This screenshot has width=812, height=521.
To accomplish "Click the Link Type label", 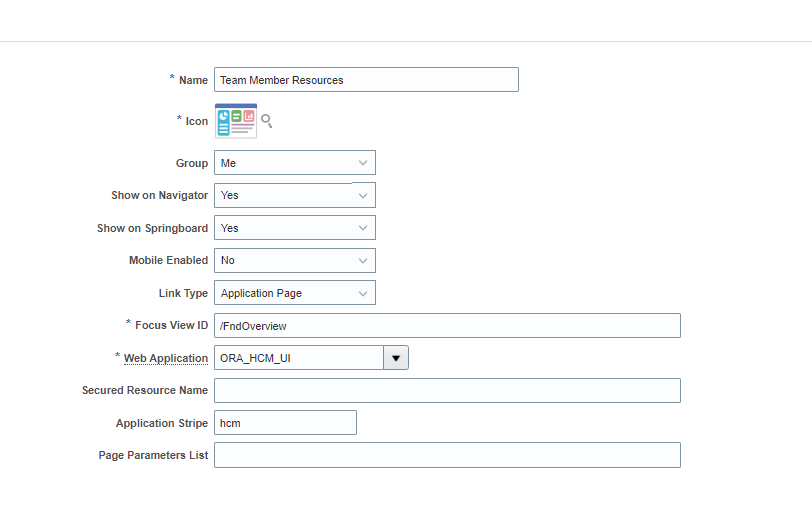I will (x=183, y=293).
